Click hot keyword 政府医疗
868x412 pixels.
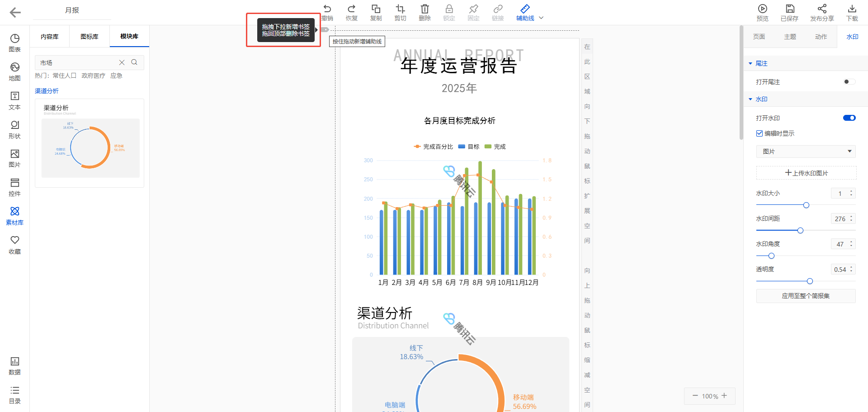[x=93, y=76]
